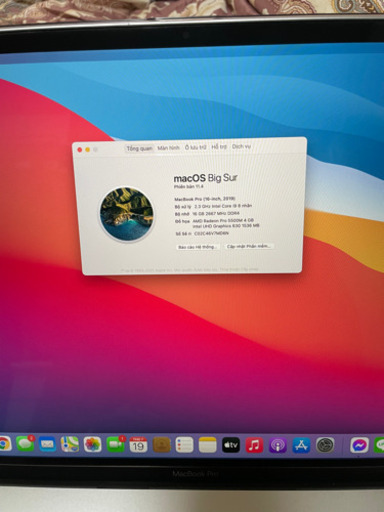Launch the Reminders app from dock
The image size is (384, 512).
[x=184, y=445]
